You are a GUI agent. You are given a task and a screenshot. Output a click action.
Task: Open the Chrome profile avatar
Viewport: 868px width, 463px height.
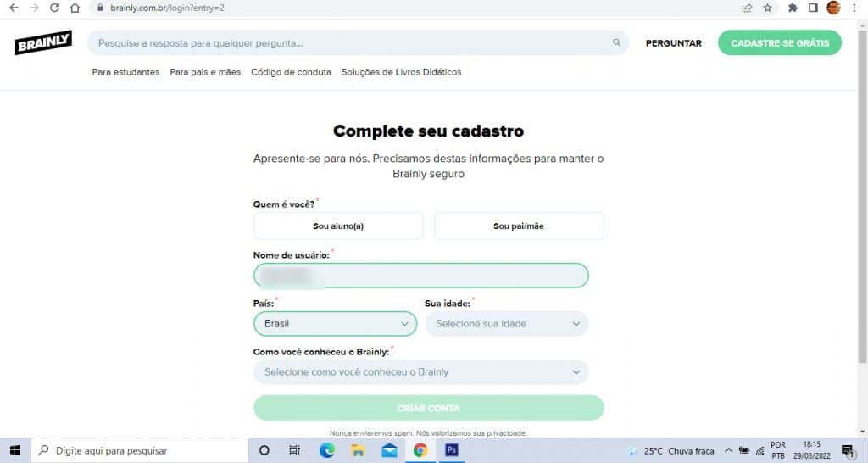[x=833, y=8]
